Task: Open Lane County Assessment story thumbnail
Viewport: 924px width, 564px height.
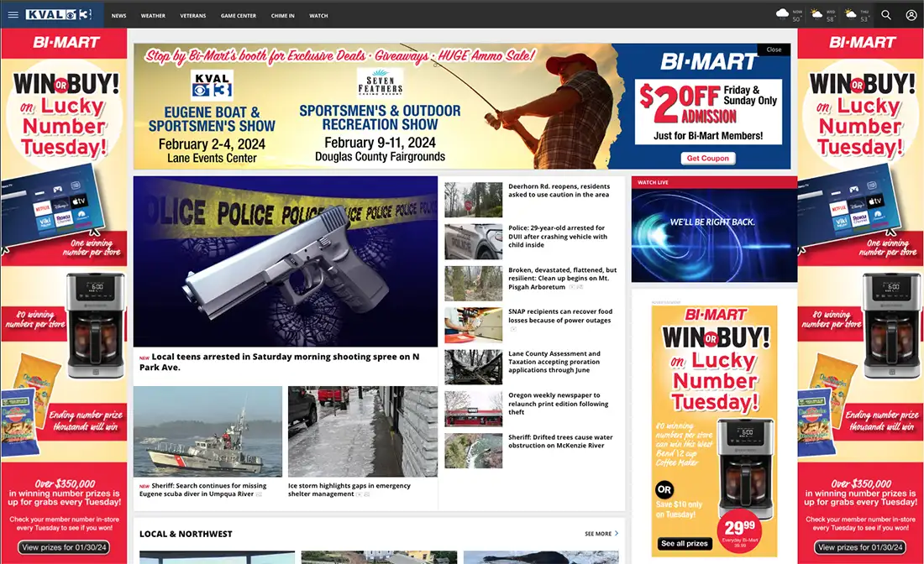Action: pos(473,368)
